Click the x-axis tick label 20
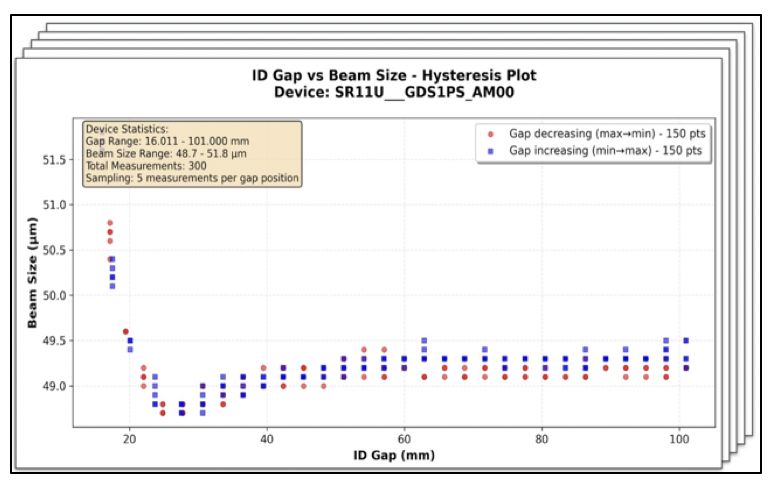 [x=129, y=439]
